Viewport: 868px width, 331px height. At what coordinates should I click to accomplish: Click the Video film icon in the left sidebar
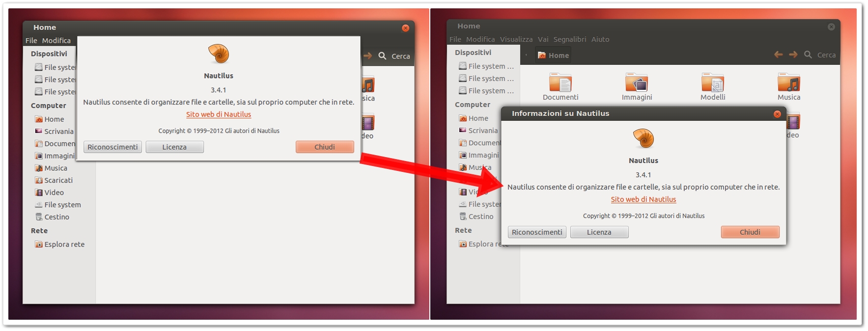(x=39, y=193)
